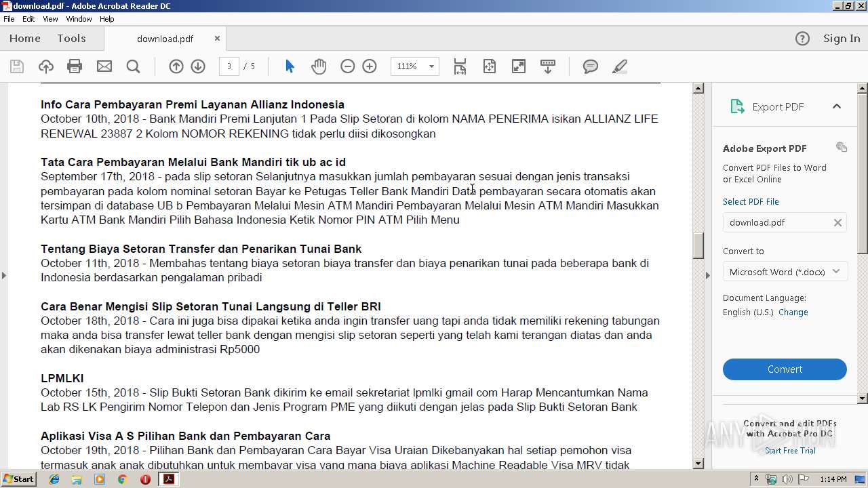Zoom out with minus icon
Viewport: 868px width, 488px height.
348,66
